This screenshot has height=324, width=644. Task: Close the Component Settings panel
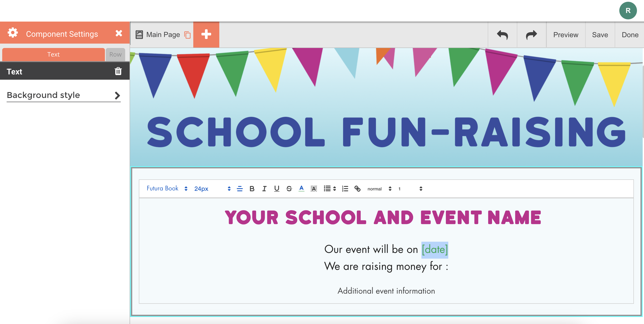click(x=119, y=33)
